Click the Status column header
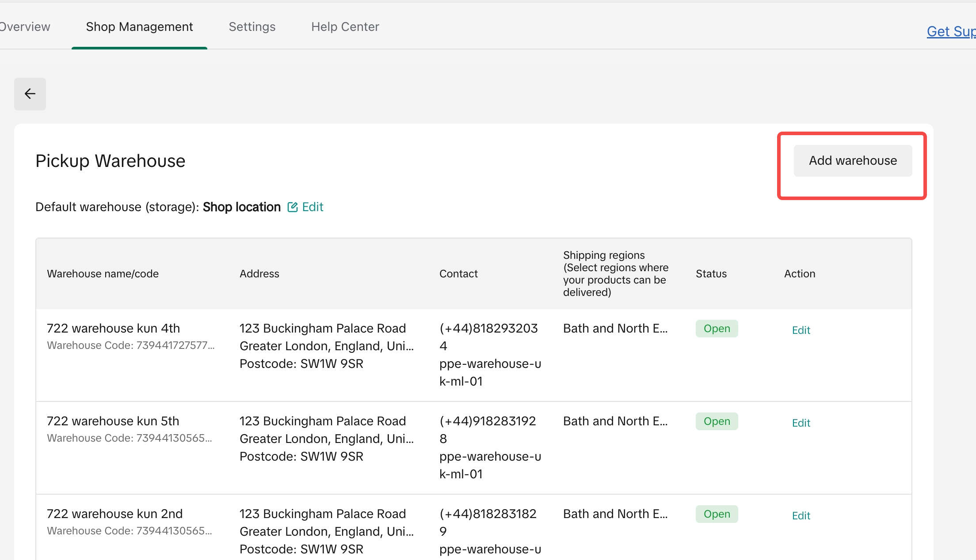 711,274
